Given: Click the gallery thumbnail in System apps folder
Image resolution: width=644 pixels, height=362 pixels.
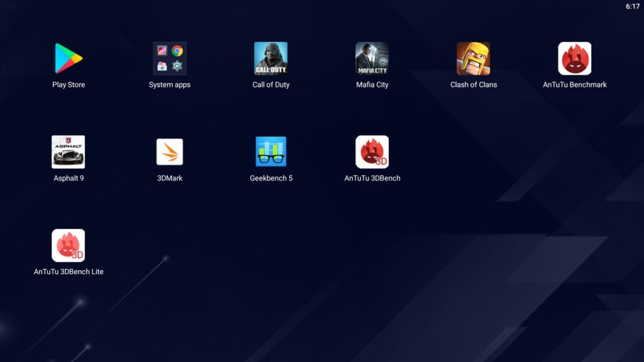Looking at the screenshot, I should click(162, 51).
